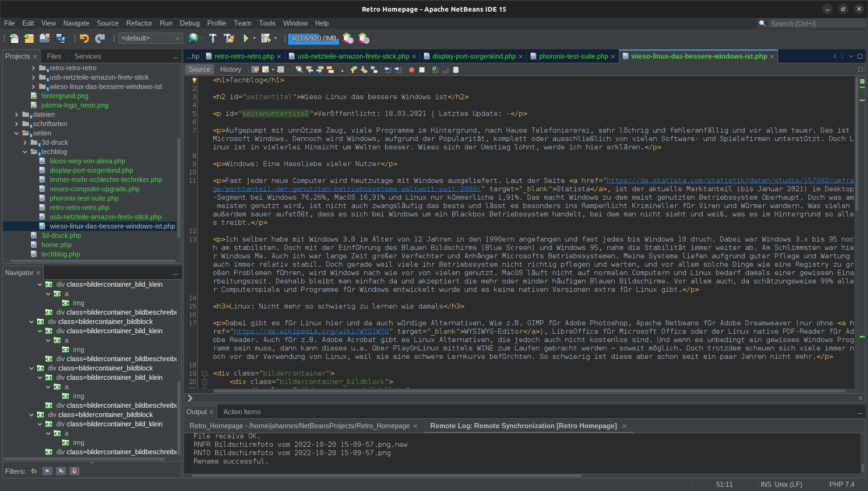868x491 pixels.
Task: Start macro recording with red circle
Action: coord(411,70)
